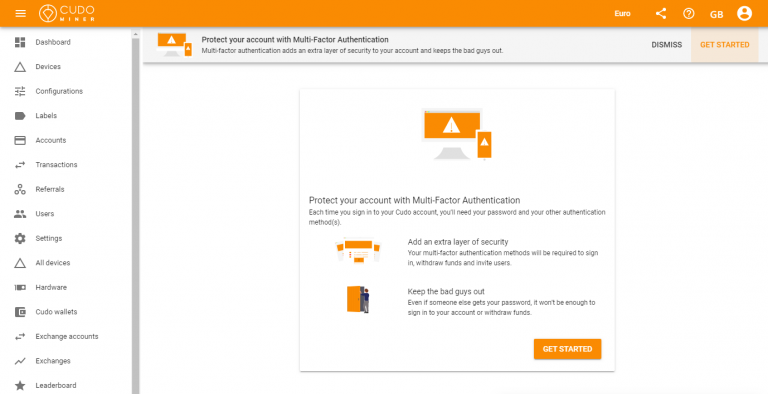Click the 'Keep the bad guys out' heading
The height and width of the screenshot is (394, 768).
coord(446,291)
